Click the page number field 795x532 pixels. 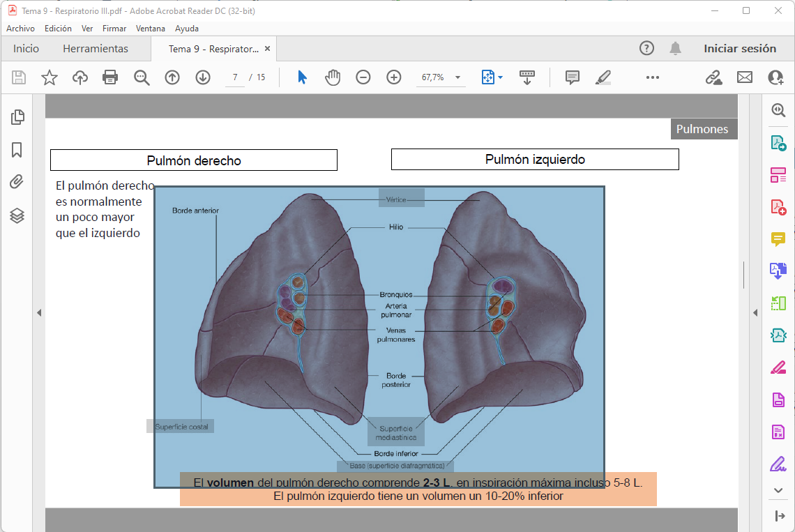(235, 77)
